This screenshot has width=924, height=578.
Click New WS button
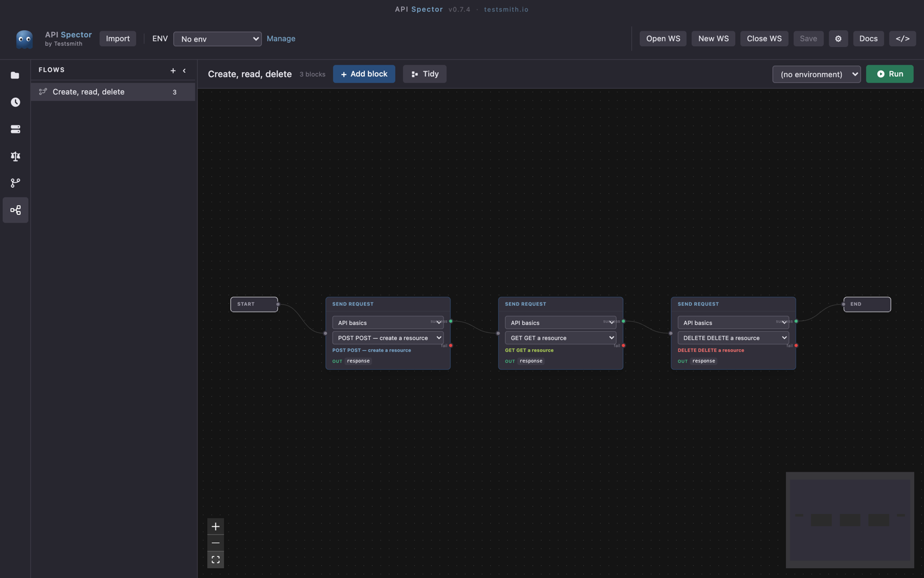pyautogui.click(x=713, y=39)
